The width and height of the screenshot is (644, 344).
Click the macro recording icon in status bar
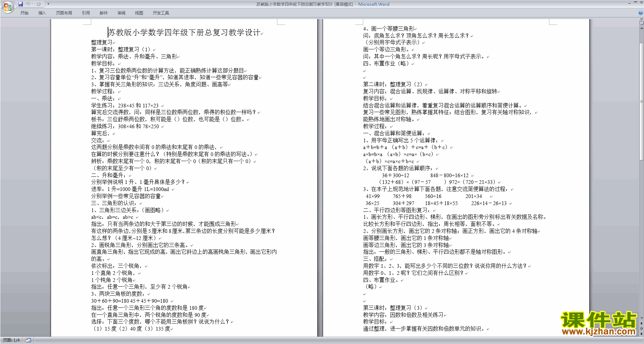tap(29, 340)
